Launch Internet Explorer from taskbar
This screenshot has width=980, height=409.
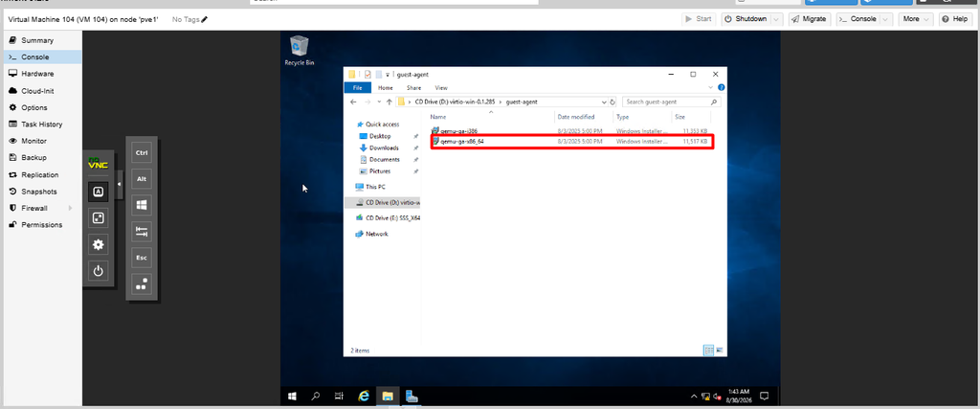point(364,396)
